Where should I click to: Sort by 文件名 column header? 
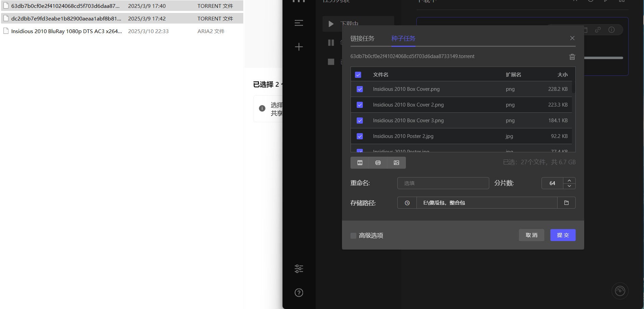point(381,75)
